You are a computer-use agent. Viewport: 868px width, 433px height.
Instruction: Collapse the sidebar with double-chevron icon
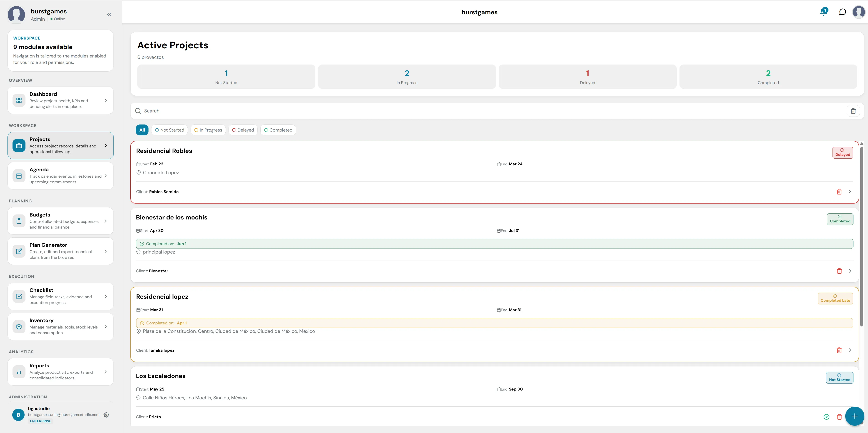[x=109, y=15]
